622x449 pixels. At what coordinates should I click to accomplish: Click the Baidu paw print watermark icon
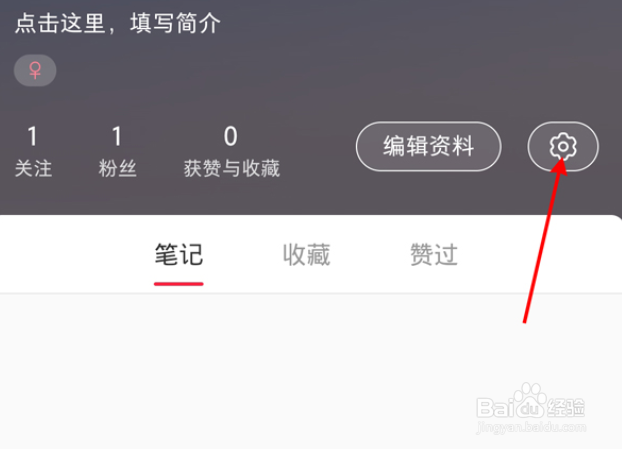click(529, 400)
